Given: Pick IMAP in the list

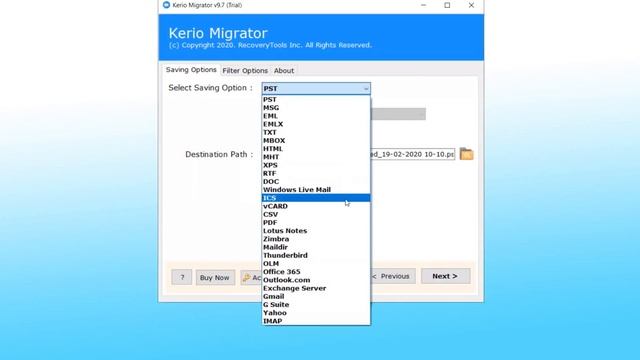Looking at the screenshot, I should pyautogui.click(x=316, y=321).
